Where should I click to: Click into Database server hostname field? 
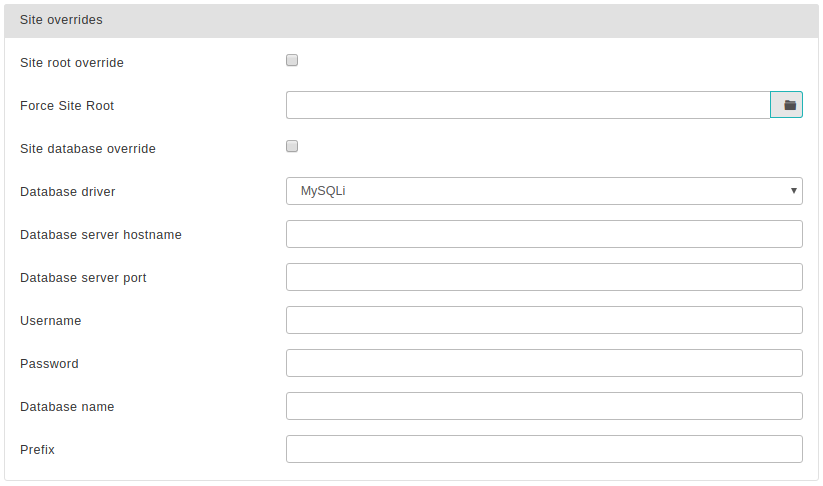click(x=543, y=234)
